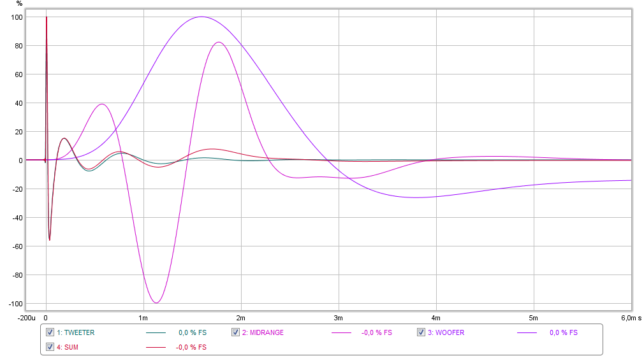The image size is (644, 356).
Task: Click the 5m label on time axis
Action: [x=533, y=318]
